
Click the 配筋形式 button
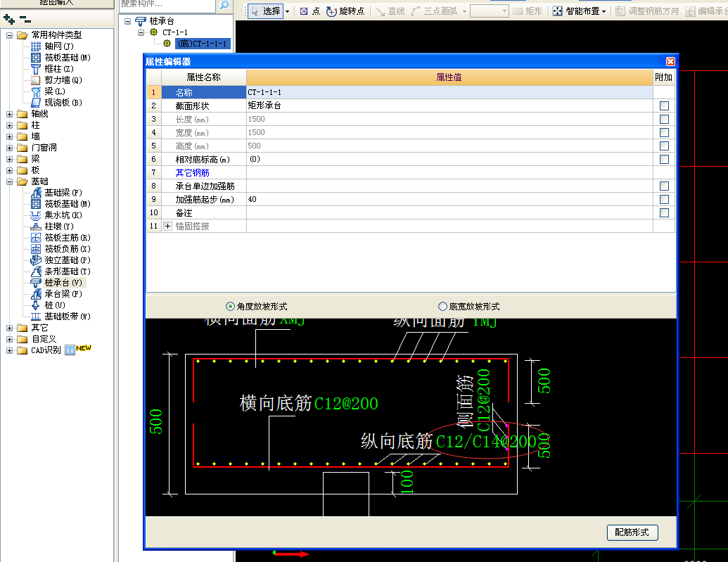[632, 532]
